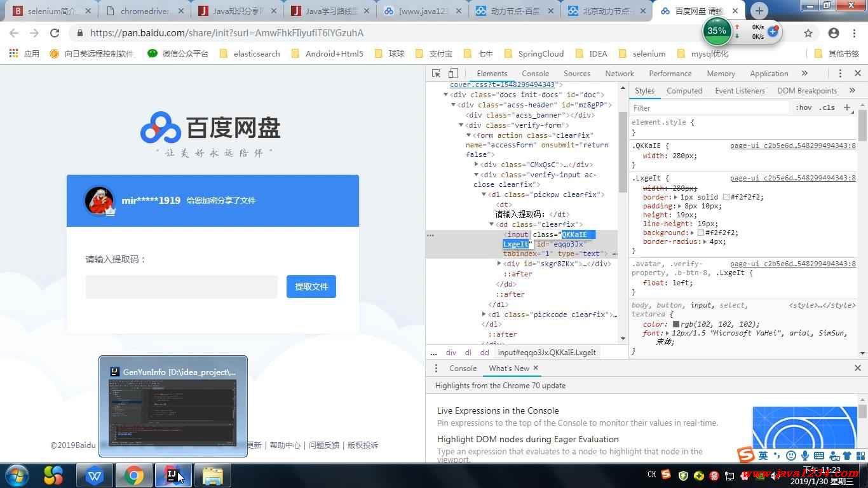Open WPS Writer from the taskbar
The width and height of the screenshot is (868, 488).
(x=94, y=475)
